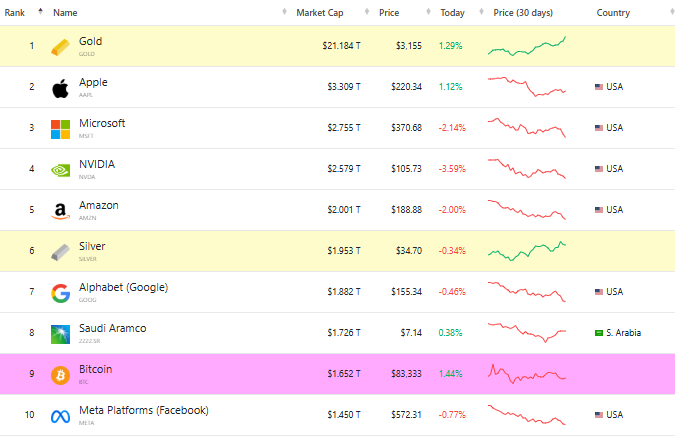Click the USA flag in Amazon row
This screenshot has width=675, height=436.
pos(598,210)
